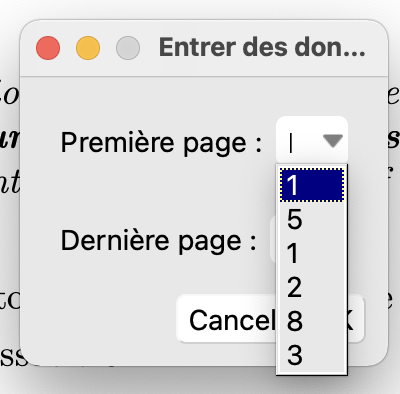The image size is (400, 394).
Task: Collapse the Première page dropdown arrow
Action: coord(333,141)
